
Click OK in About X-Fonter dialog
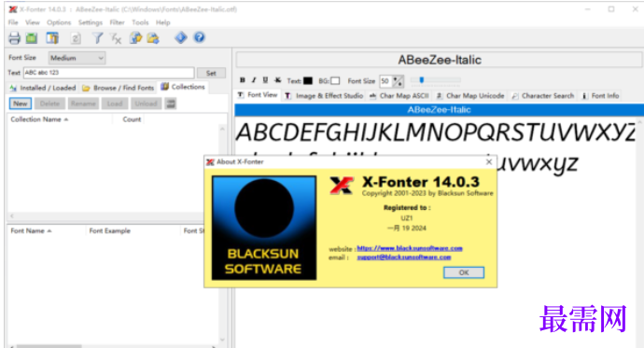pyautogui.click(x=464, y=272)
